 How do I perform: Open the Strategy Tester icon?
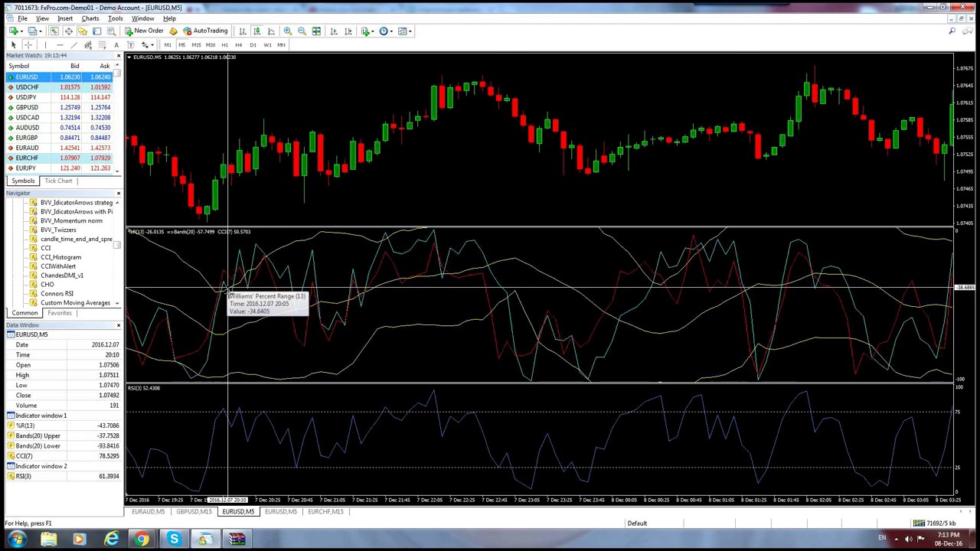click(x=112, y=31)
